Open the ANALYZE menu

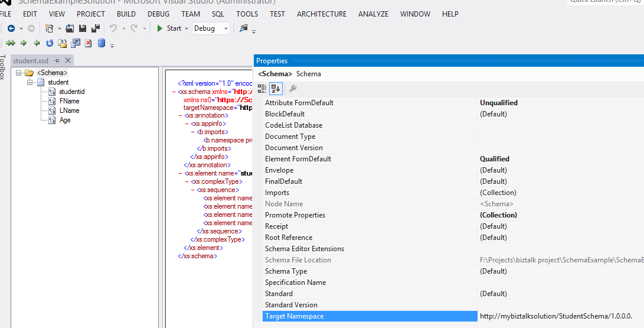(373, 14)
